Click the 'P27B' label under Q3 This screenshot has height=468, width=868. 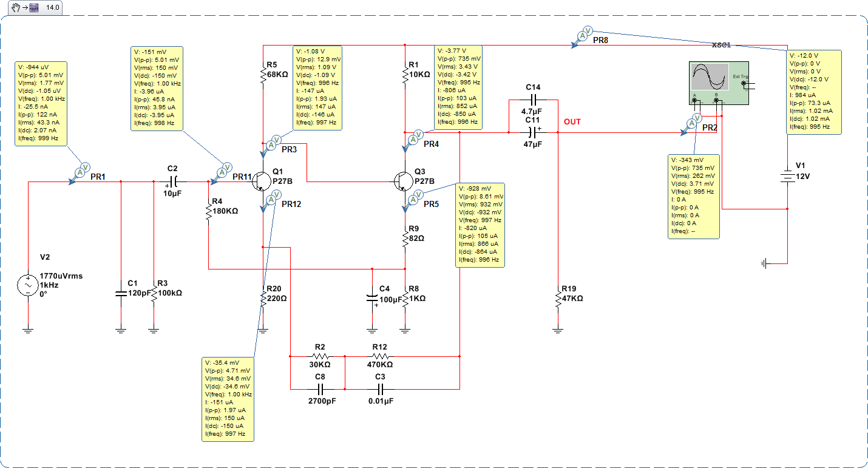coord(425,181)
